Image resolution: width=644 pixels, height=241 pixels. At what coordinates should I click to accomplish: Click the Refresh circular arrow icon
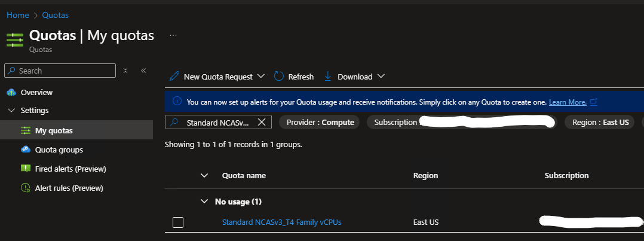[x=279, y=77]
